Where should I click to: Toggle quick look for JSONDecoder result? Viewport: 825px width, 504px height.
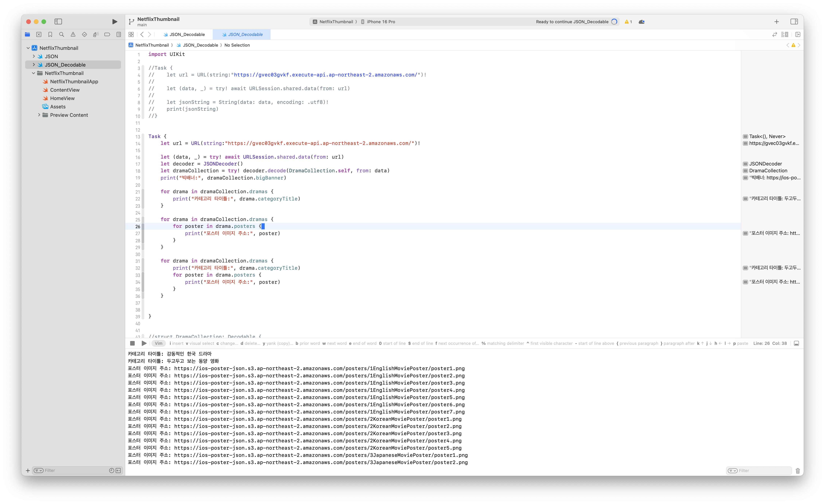[745, 164]
